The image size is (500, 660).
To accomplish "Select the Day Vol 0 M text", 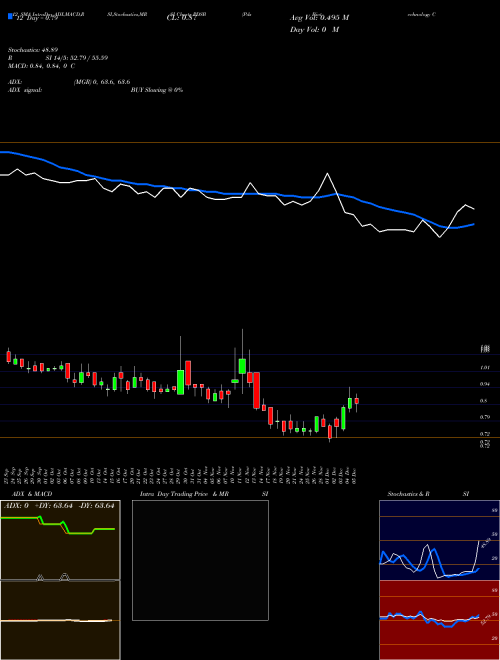I will (x=314, y=30).
